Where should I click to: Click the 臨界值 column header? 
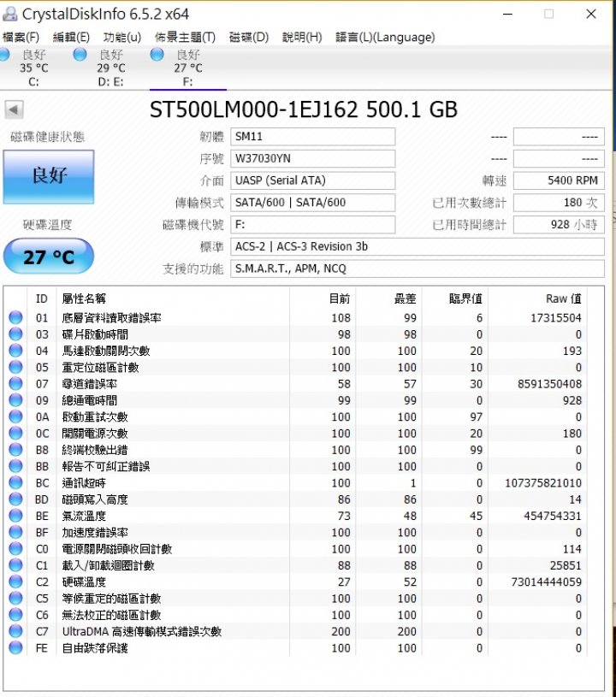[x=465, y=298]
